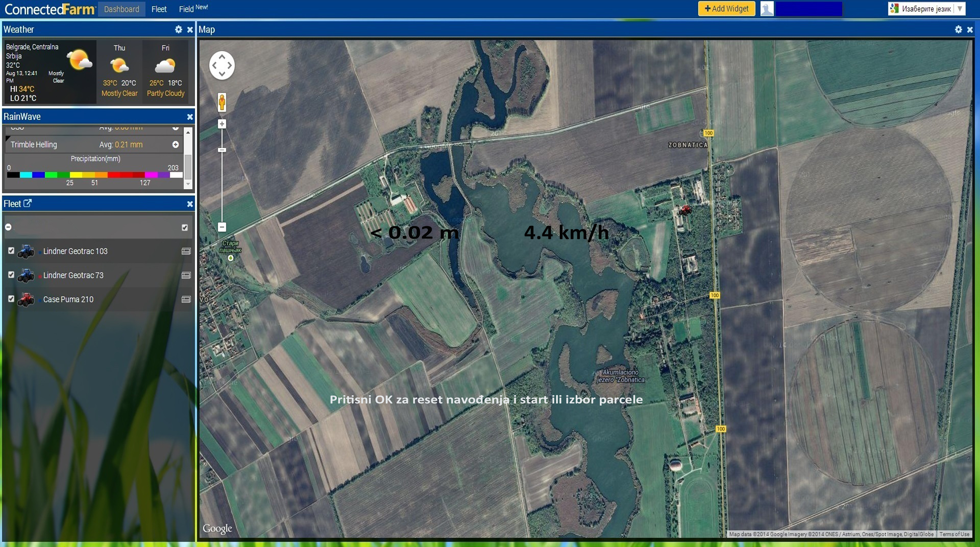Viewport: 980px width, 547px height.
Task: Expand Trimble Helling rain entry plus icon
Action: [x=175, y=144]
